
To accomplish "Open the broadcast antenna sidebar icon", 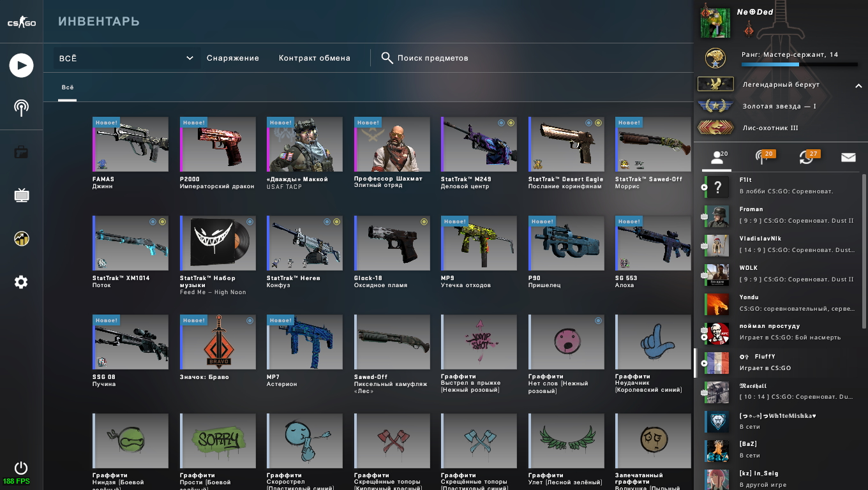I will click(21, 107).
